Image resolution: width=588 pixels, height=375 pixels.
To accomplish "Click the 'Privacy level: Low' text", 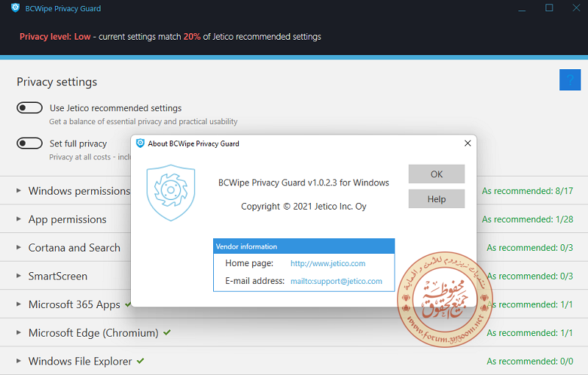I will point(55,37).
